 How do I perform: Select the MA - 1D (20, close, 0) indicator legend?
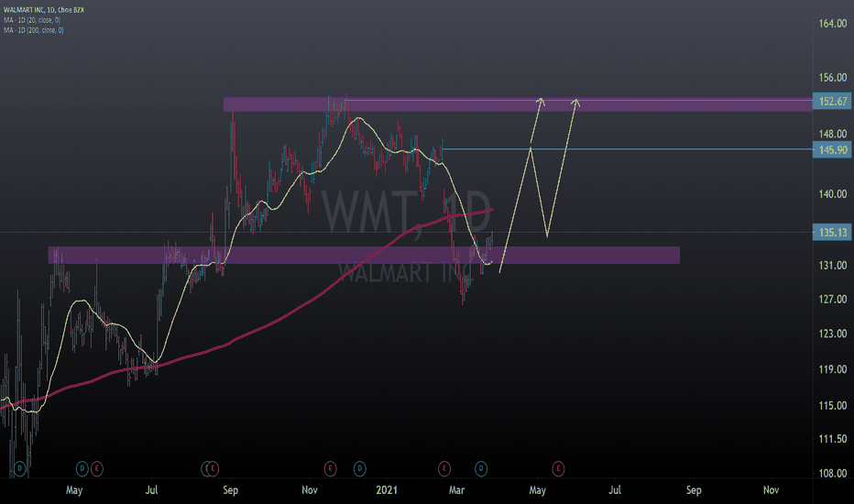coord(32,20)
